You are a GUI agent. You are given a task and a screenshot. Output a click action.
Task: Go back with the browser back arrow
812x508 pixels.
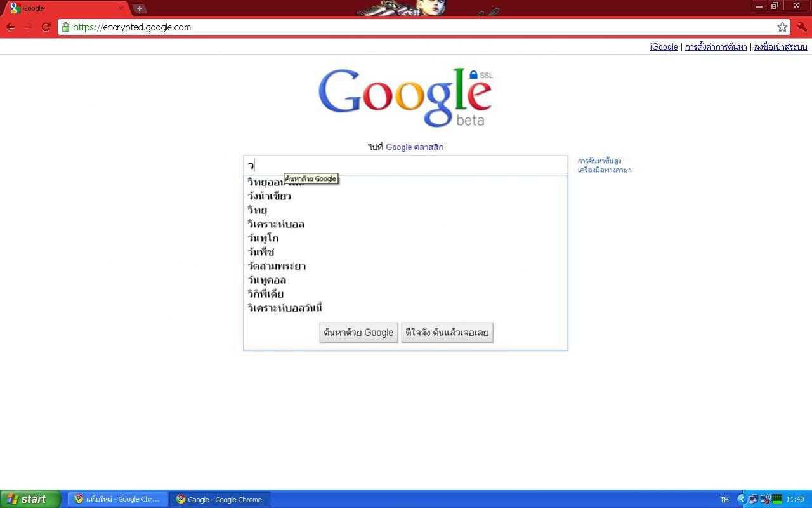pyautogui.click(x=11, y=27)
